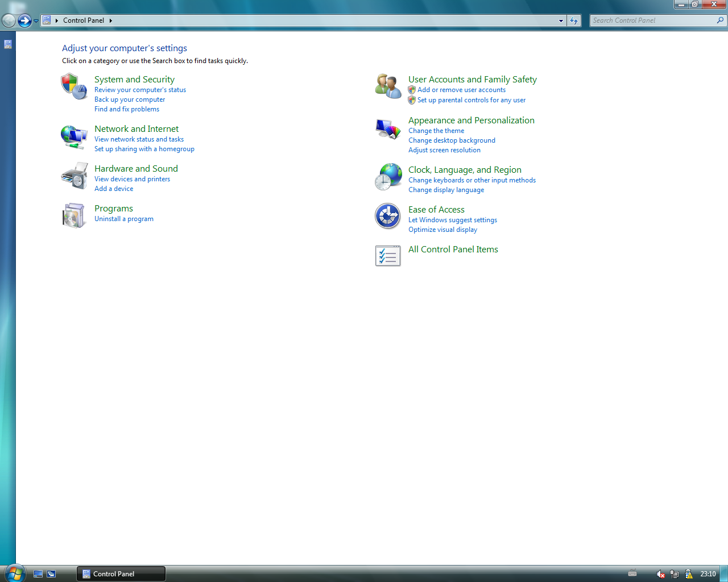
Task: Open the Network and Internet globe icon
Action: point(74,137)
